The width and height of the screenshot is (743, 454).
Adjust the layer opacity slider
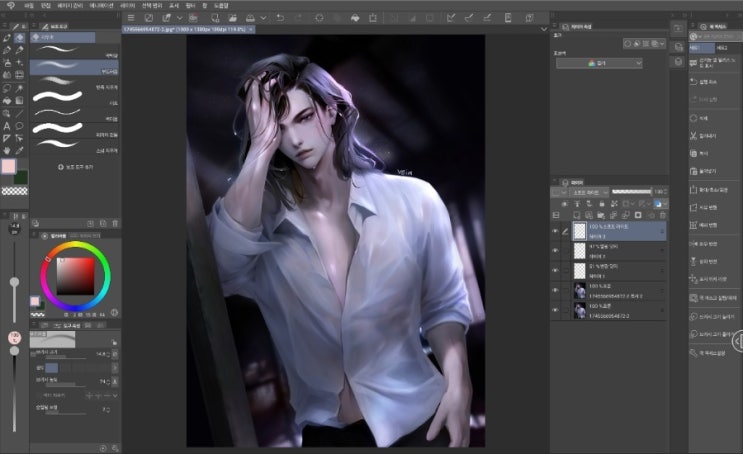(632, 191)
